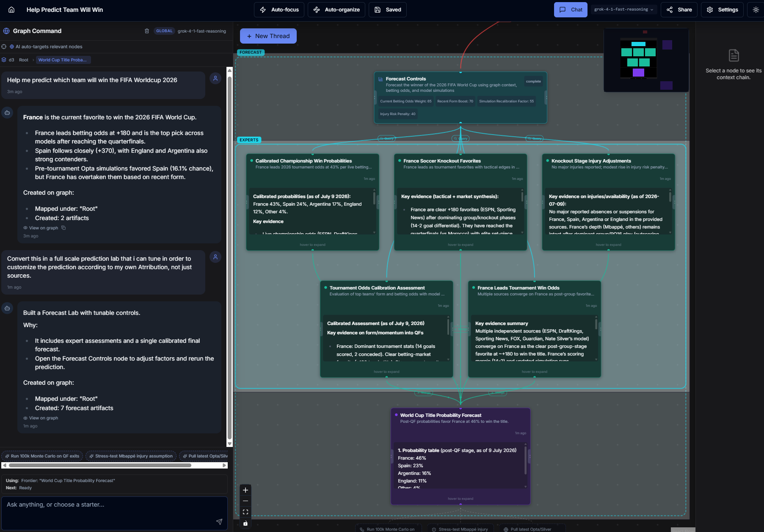This screenshot has height=532, width=764.
Task: Expand World Cup Title Forecast hover to expand
Action: pos(461,499)
